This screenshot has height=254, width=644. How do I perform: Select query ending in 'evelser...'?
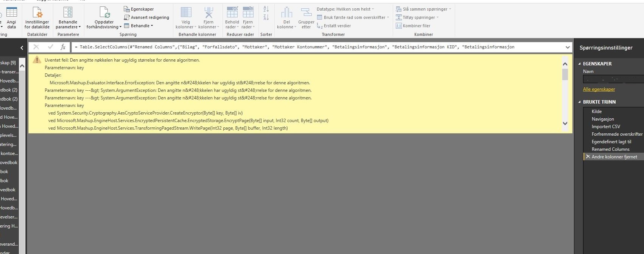[x=9, y=217]
